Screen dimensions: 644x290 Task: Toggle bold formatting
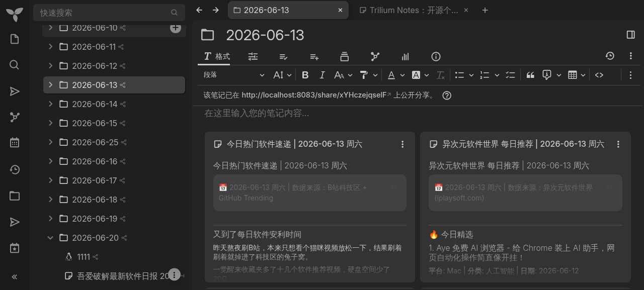(305, 75)
